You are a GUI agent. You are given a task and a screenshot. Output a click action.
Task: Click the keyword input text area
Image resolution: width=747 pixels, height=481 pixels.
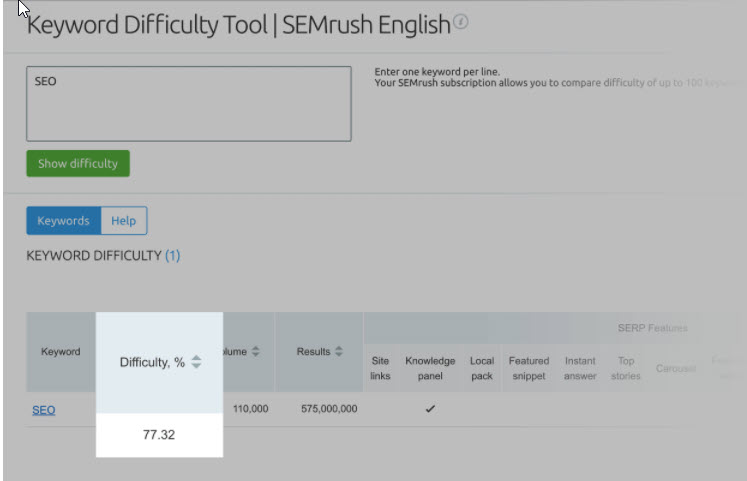tap(189, 104)
